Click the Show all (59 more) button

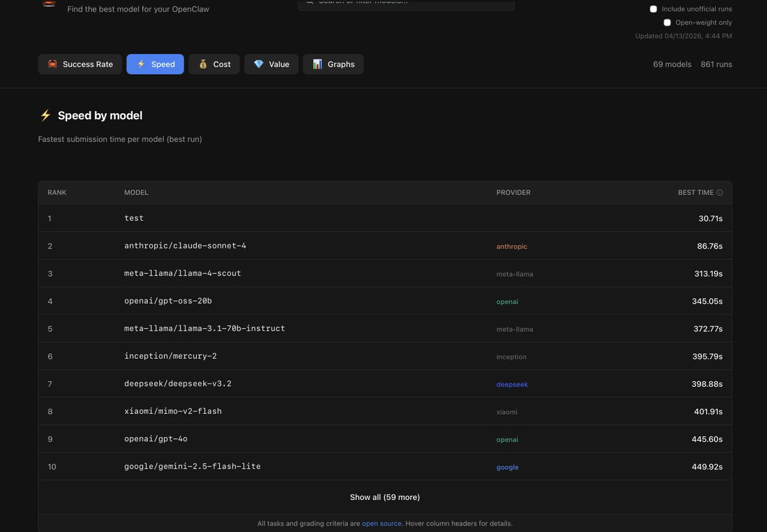click(385, 497)
